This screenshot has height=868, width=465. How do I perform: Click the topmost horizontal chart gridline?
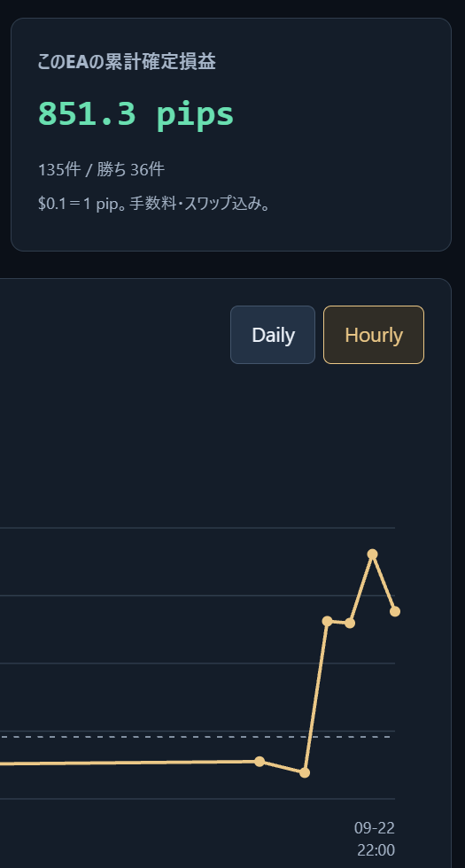coord(198,528)
